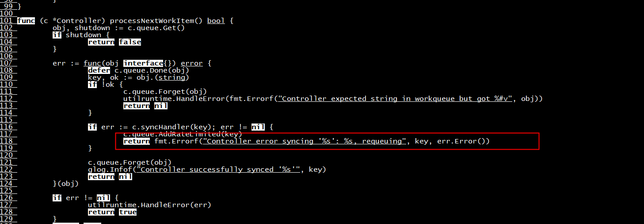This screenshot has width=644, height=224.
Task: Click 'if err != nil' on line 126
Action: tap(81, 198)
